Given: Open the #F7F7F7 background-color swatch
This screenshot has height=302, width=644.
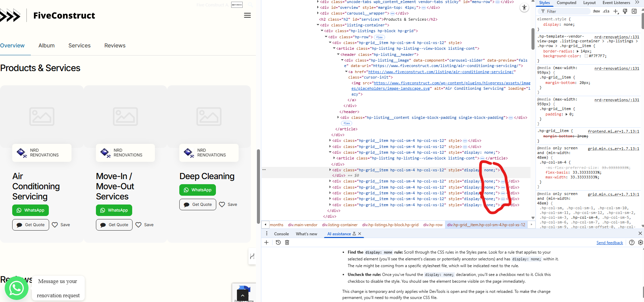Looking at the screenshot, I should (x=586, y=56).
